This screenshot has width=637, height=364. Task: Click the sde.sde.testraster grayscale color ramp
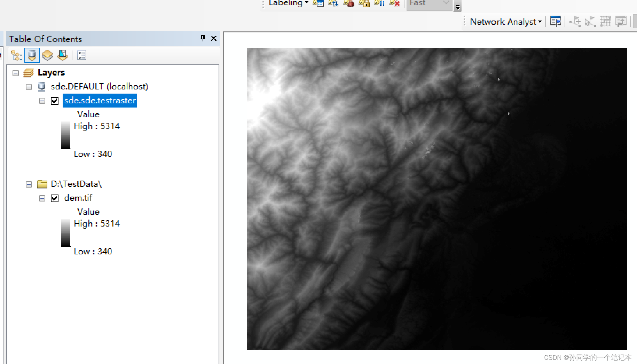(x=66, y=135)
